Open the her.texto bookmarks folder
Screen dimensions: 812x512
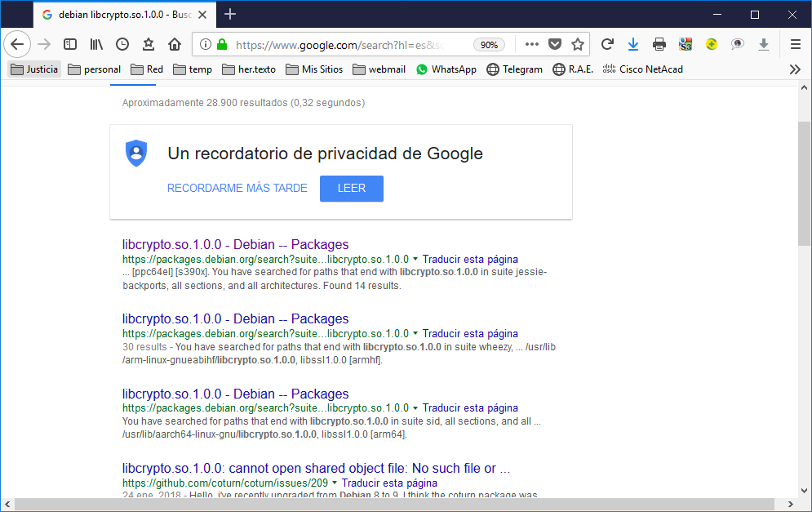pyautogui.click(x=249, y=69)
